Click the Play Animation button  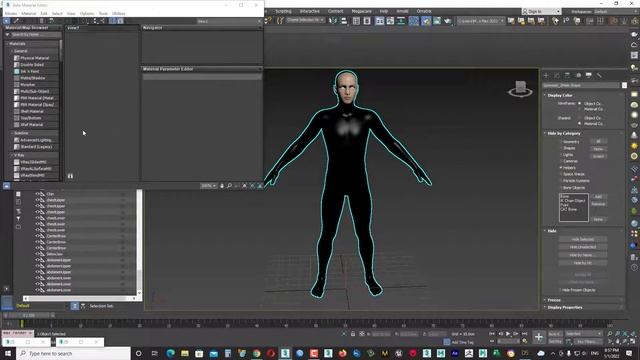tap(508, 334)
